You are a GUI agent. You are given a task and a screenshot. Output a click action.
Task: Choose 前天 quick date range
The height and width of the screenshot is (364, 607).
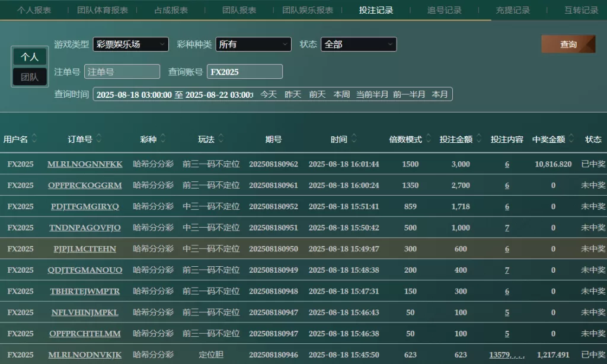coord(318,94)
